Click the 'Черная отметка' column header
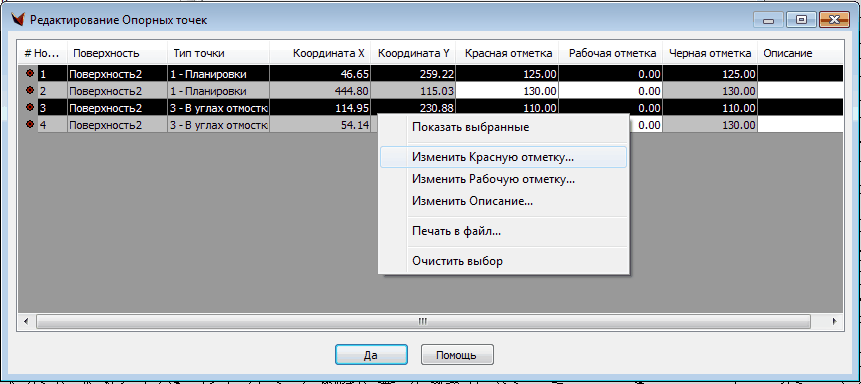The image size is (861, 384). pos(709,53)
